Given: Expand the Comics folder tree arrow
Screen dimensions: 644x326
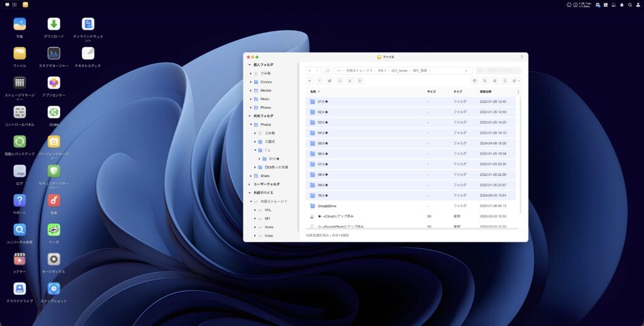Looking at the screenshot, I should point(251,82).
